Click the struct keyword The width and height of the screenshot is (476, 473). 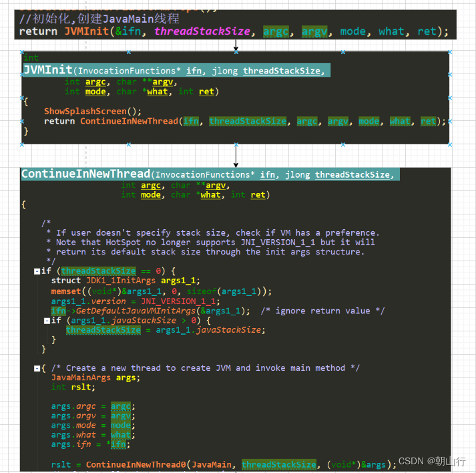(66, 281)
